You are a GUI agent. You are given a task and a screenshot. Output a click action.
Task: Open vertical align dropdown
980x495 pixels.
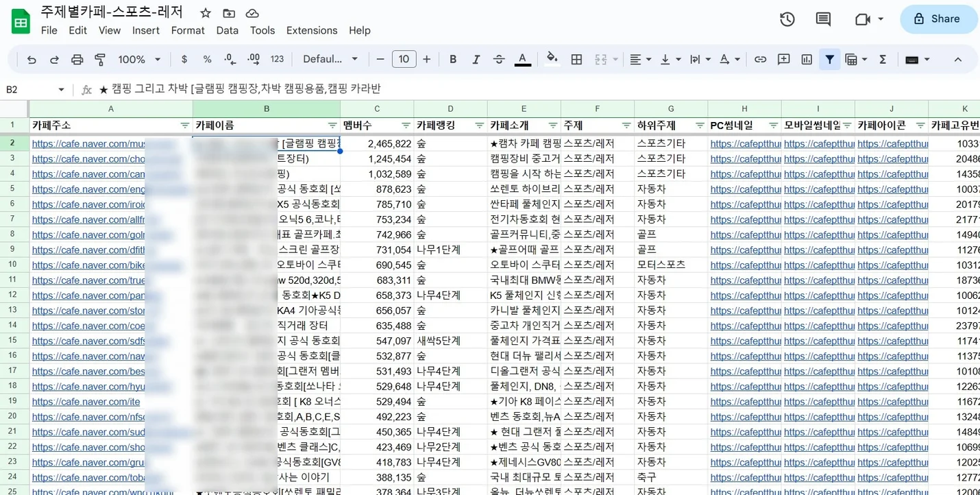click(x=670, y=60)
